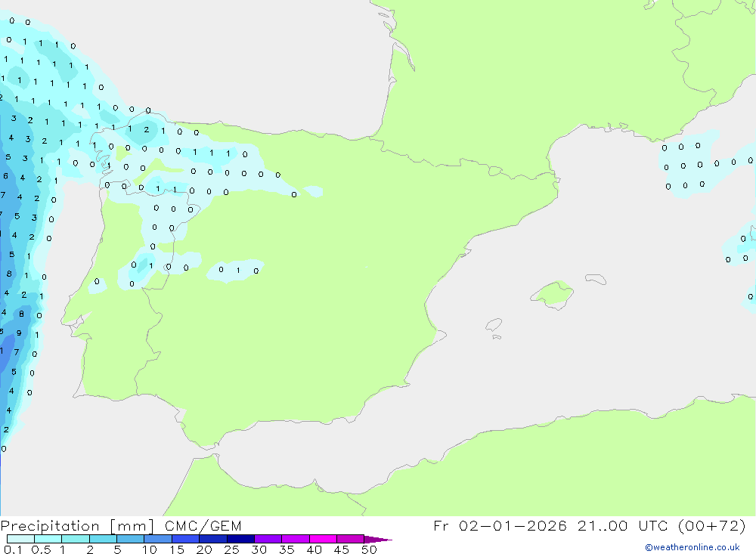Click the 40–45 mm bright magenta legend swatch

(323, 539)
